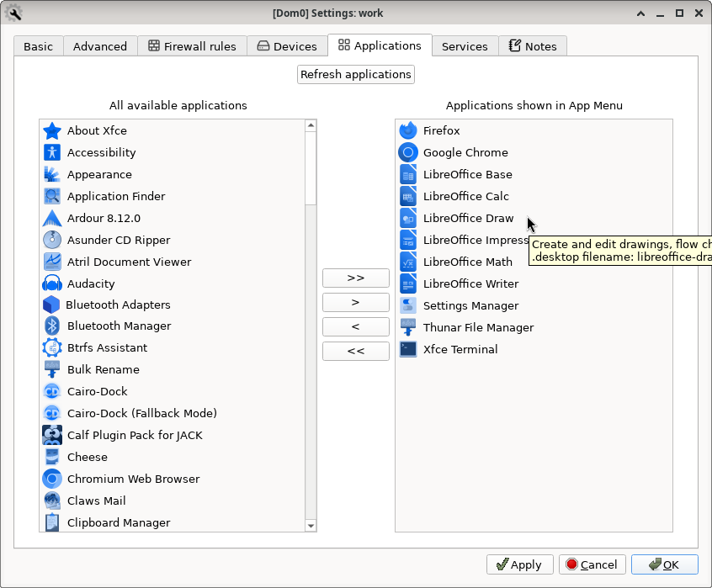This screenshot has width=712, height=588.
Task: Click the down arrow of the left scrollbar
Action: [x=311, y=525]
